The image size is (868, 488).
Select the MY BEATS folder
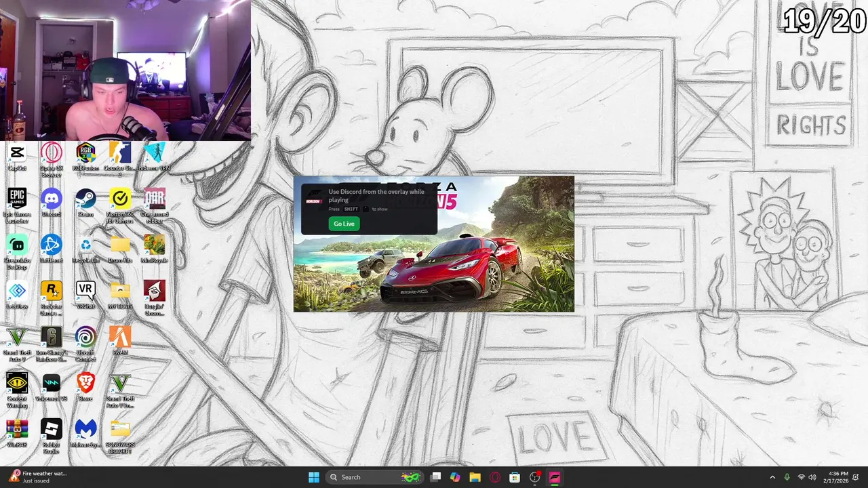120,296
